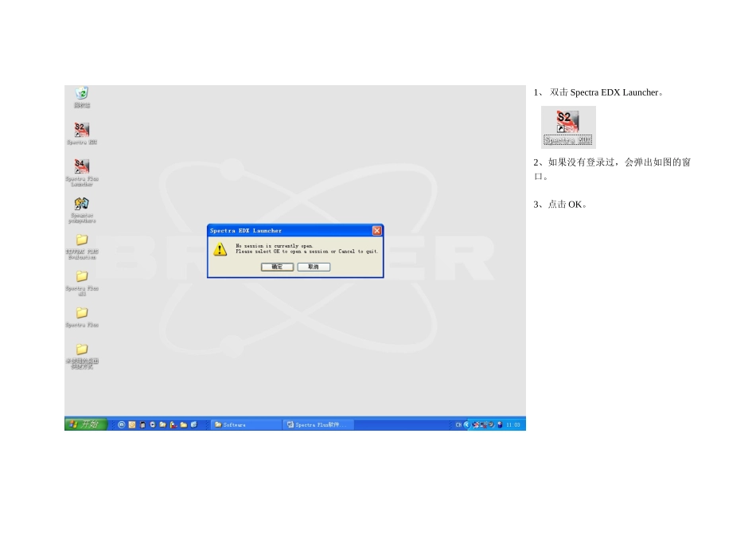Screen dimensions: 756x535
Task: Click the 确定 (OK) button in the dialog
Action: pos(277,267)
